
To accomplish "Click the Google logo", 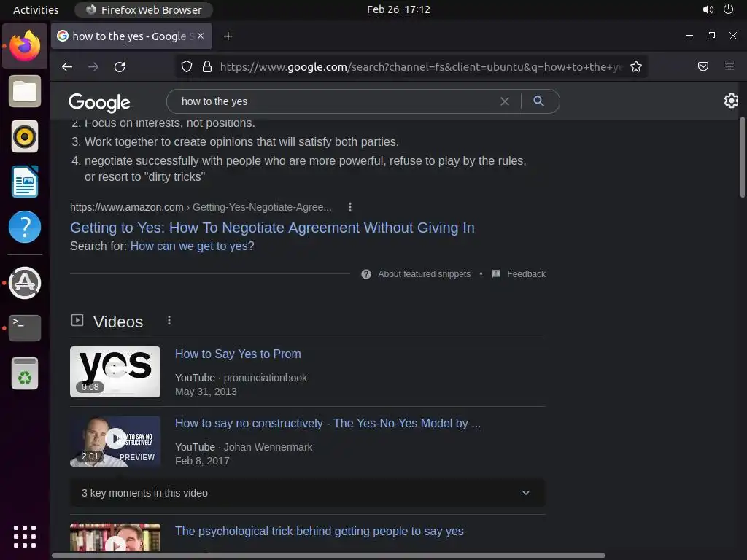I will (99, 102).
